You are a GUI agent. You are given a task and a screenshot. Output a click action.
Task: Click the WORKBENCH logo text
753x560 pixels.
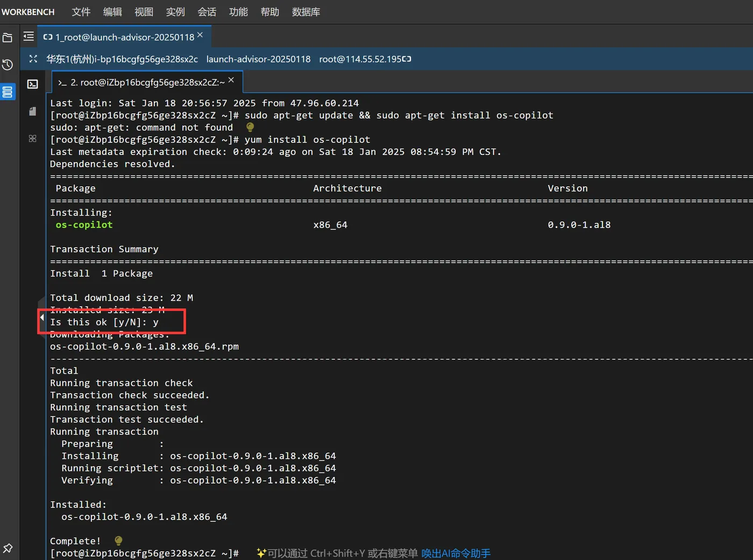coord(28,12)
